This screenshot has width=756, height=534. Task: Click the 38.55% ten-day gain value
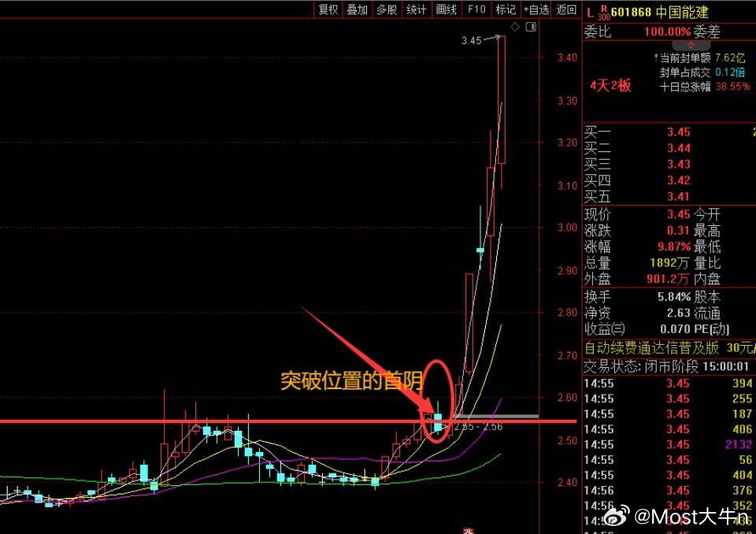pyautogui.click(x=732, y=87)
